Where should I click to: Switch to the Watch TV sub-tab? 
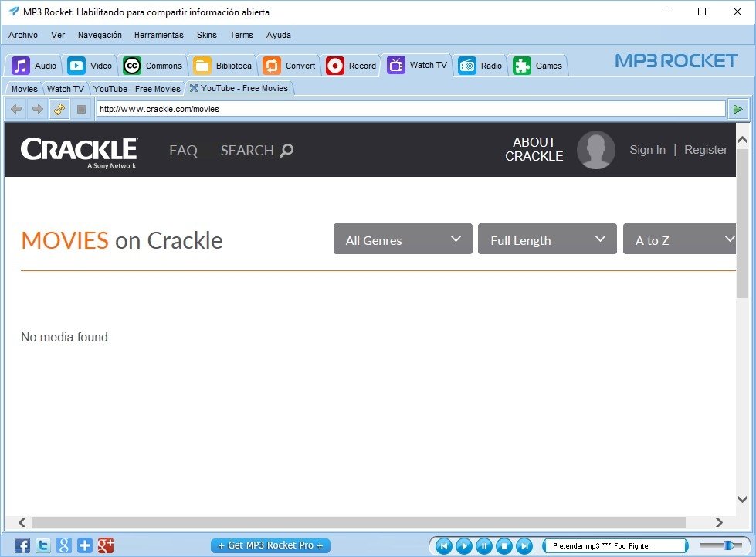66,89
